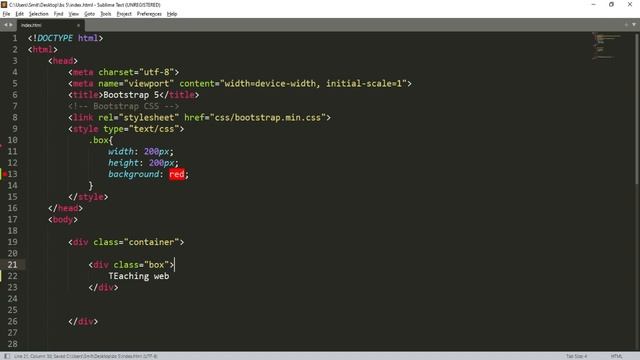The width and height of the screenshot is (640, 360).
Task: Click the "viewport" attribute value
Action: click(x=149, y=84)
